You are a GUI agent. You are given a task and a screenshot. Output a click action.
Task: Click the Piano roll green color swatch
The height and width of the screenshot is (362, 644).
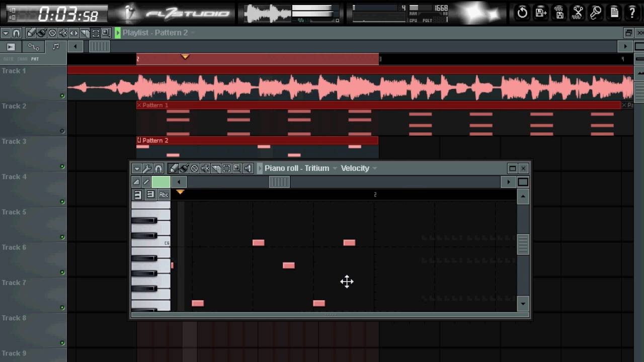pos(161,182)
